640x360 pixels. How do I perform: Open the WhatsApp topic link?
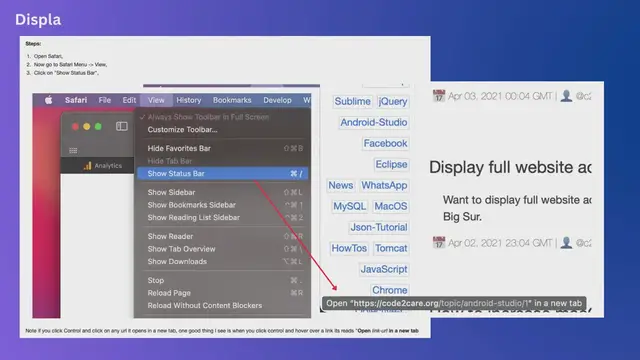click(384, 185)
